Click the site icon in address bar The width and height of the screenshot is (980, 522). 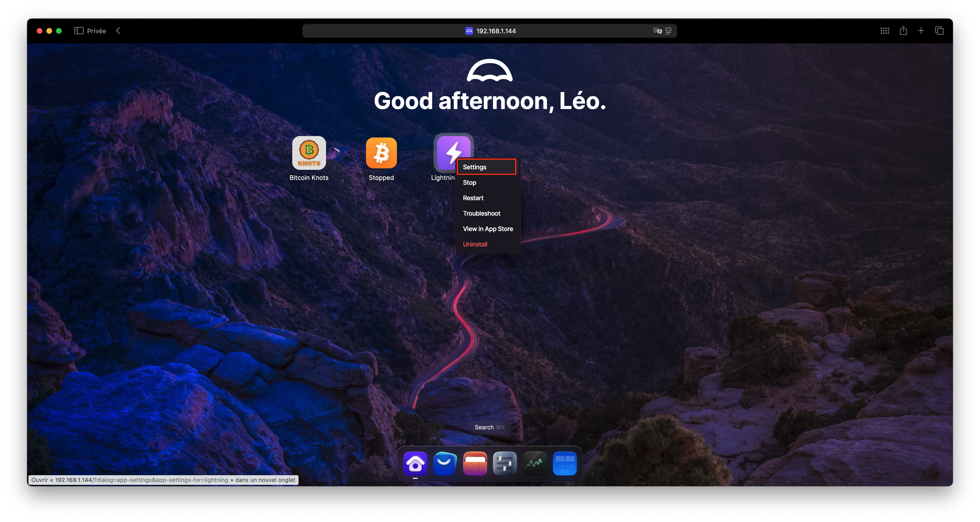(469, 31)
